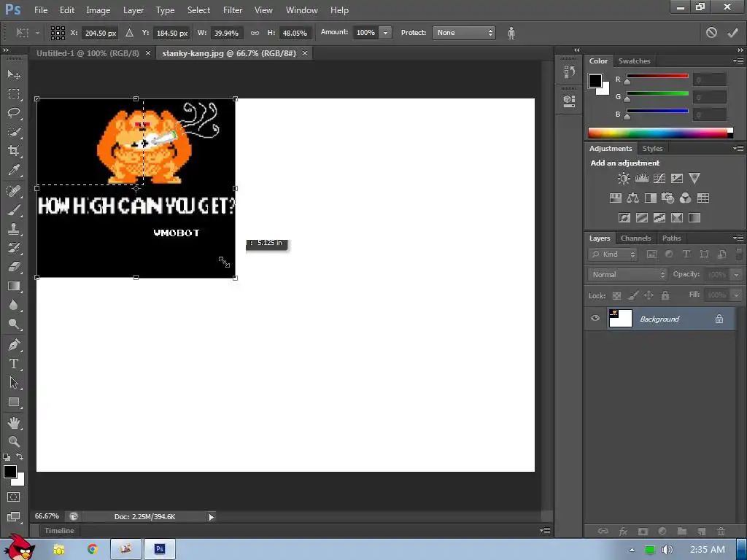Toggle lock all

(665, 296)
